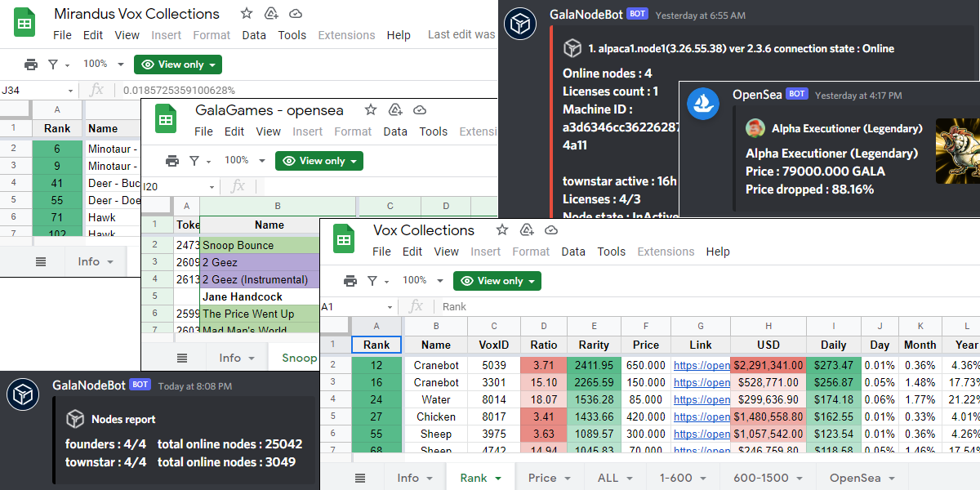Open the Tools menu in Mirandus Vox Collections
The width and height of the screenshot is (980, 490).
click(x=292, y=35)
